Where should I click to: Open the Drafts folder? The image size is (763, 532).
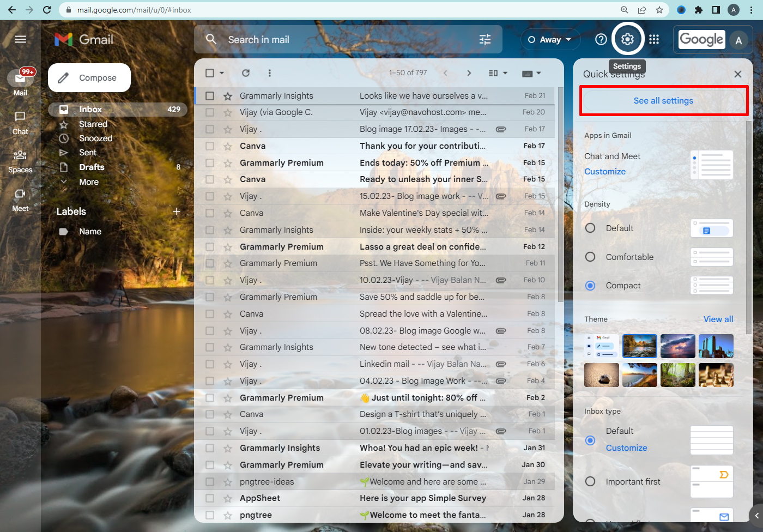92,167
